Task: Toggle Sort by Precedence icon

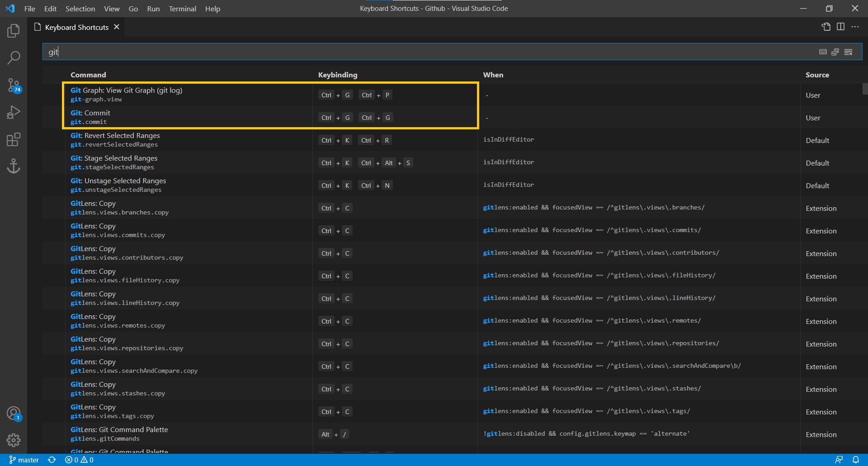Action: pos(835,52)
